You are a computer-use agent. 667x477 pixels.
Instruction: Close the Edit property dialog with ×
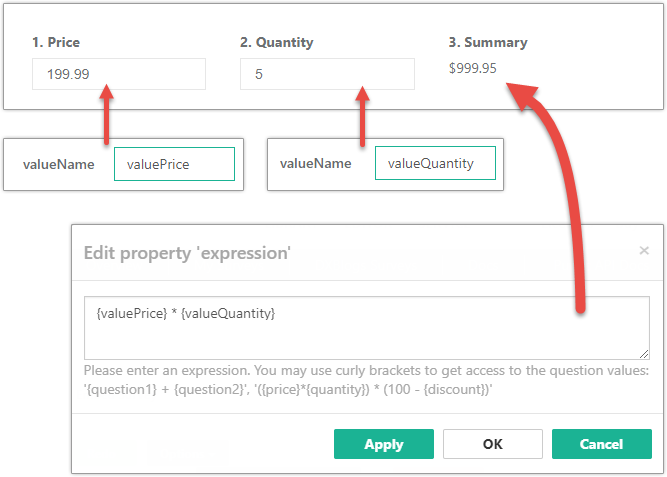coord(644,251)
